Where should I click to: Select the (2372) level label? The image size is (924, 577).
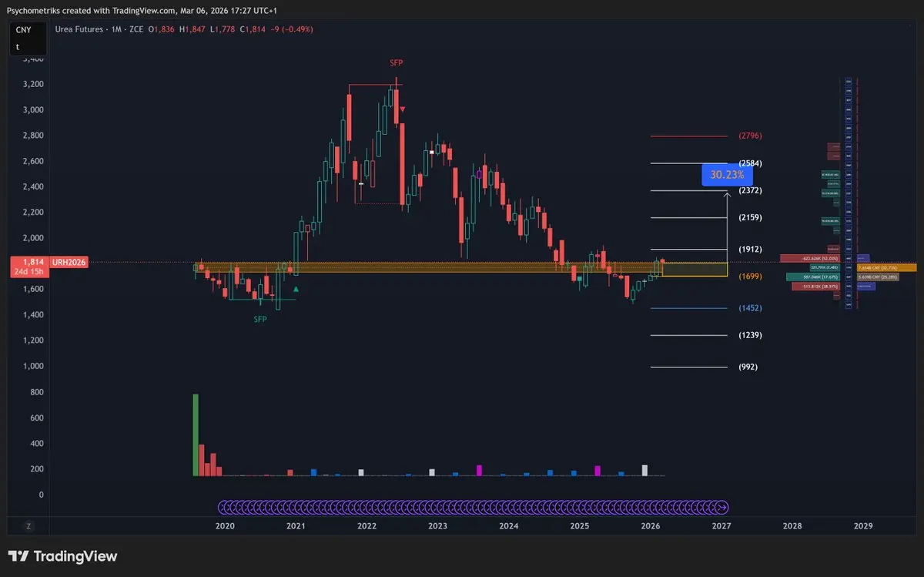749,190
